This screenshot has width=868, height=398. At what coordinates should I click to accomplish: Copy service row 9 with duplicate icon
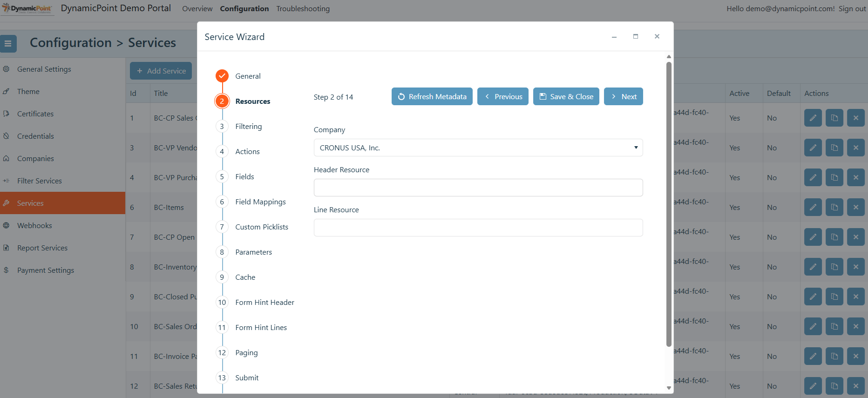834,297
